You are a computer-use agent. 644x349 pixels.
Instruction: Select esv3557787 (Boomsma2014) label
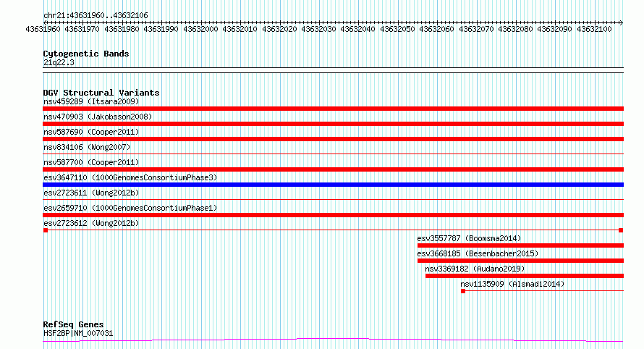click(469, 238)
